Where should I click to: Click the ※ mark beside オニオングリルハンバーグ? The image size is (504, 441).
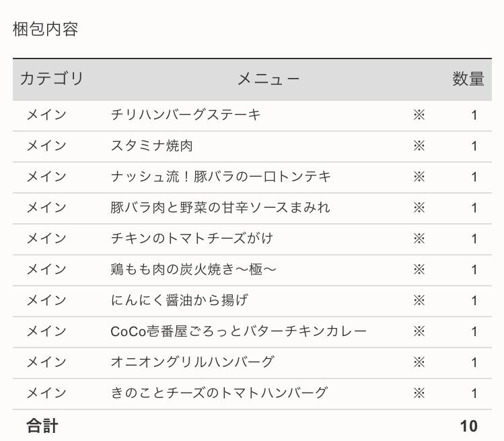[419, 362]
